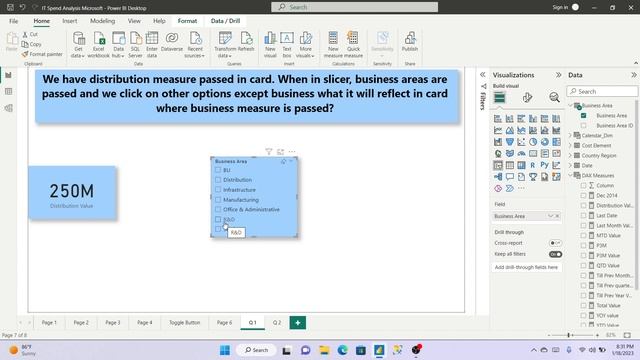Expand the Cost Element table
640x360 pixels.
[570, 145]
